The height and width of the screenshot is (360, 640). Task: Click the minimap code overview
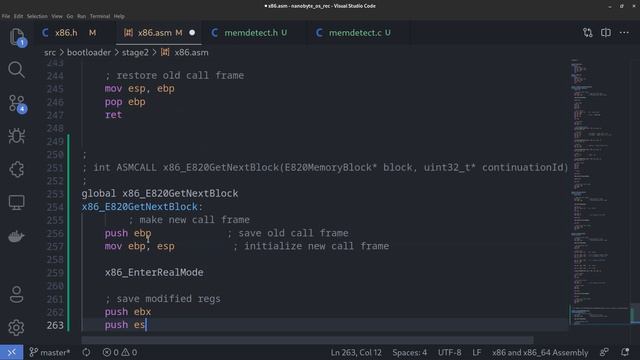[x=598, y=192]
